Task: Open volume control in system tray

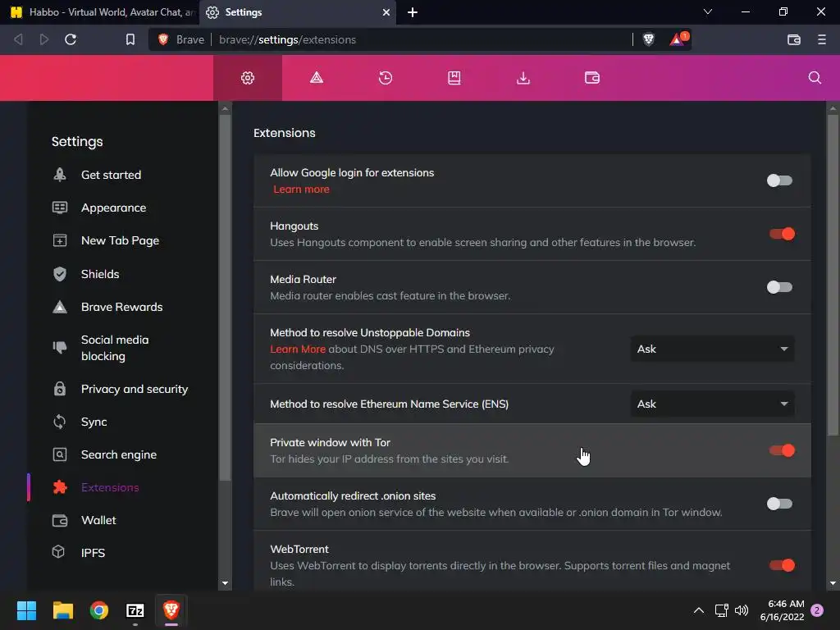Action: pos(742,610)
